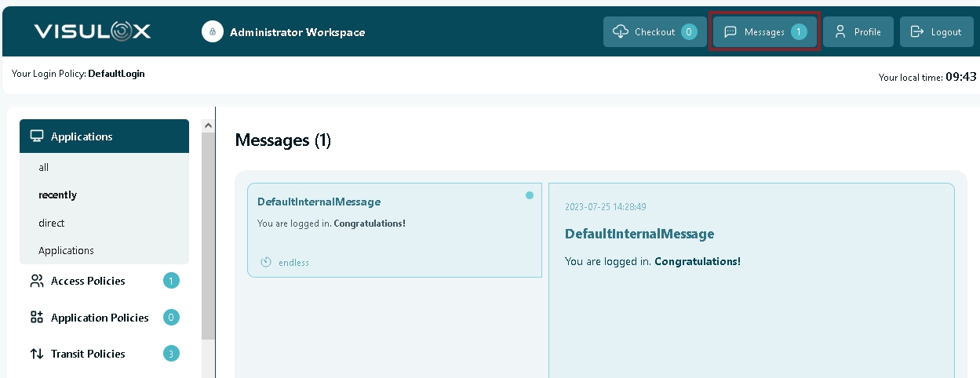
Task: Click the Application Policies grid icon
Action: (x=37, y=318)
